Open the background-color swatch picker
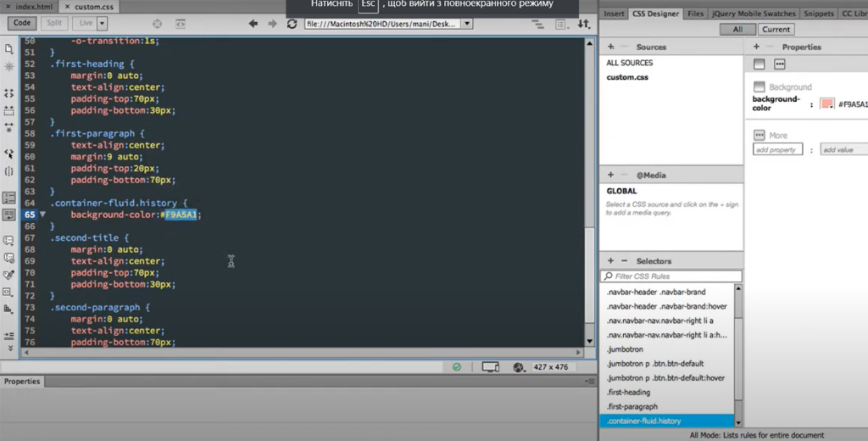Screen dimensions: 868x441 826,103
